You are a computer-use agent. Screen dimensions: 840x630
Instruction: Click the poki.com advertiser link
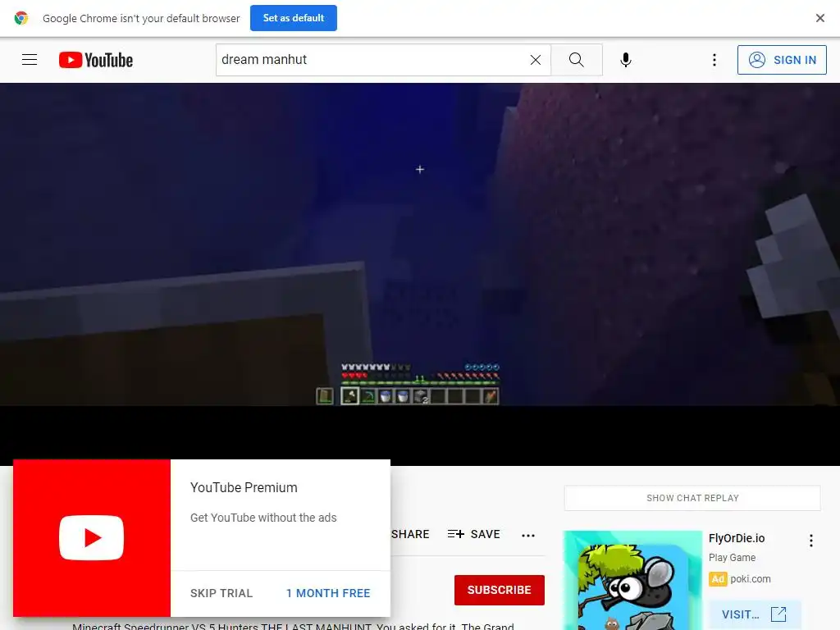pyautogui.click(x=751, y=579)
